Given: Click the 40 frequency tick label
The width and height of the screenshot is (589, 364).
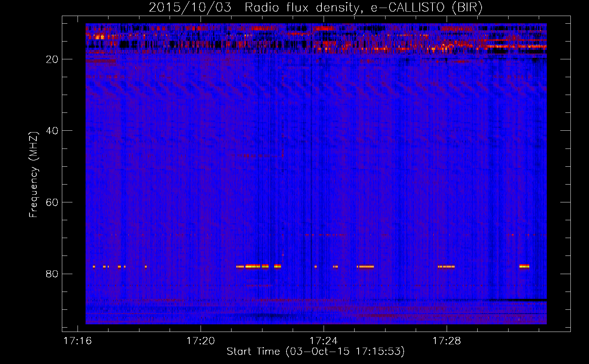Looking at the screenshot, I should 52,131.
